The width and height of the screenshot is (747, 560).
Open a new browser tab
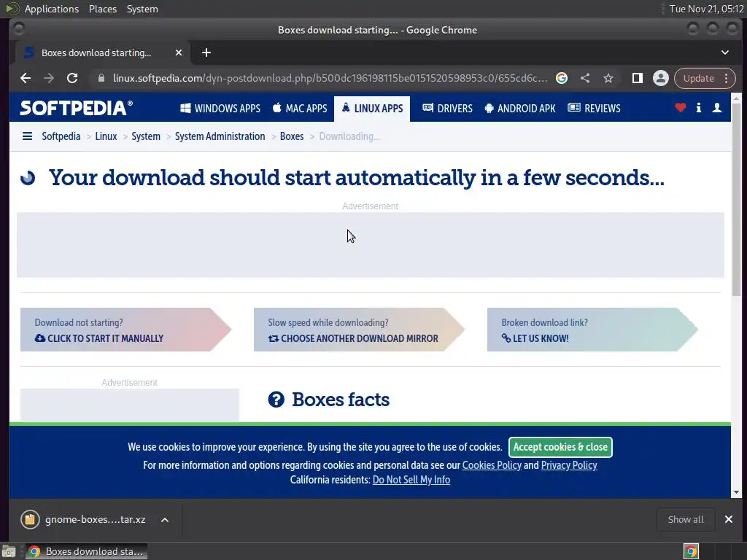point(206,52)
